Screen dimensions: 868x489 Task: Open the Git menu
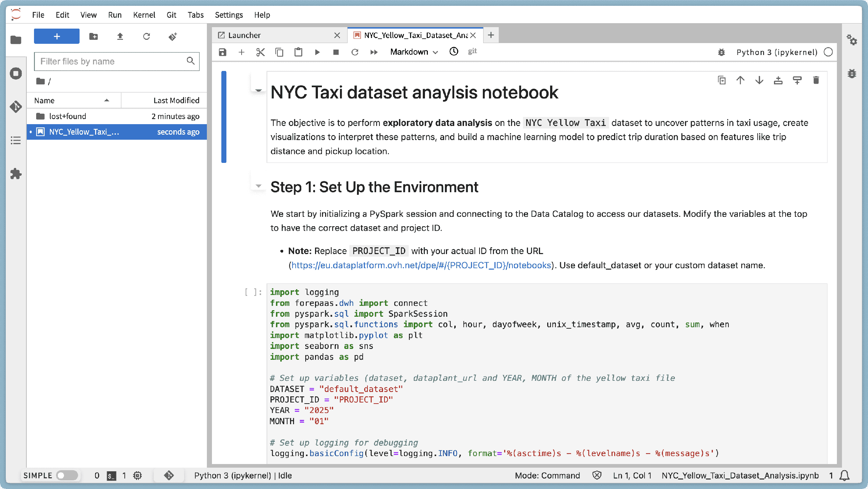click(x=171, y=15)
